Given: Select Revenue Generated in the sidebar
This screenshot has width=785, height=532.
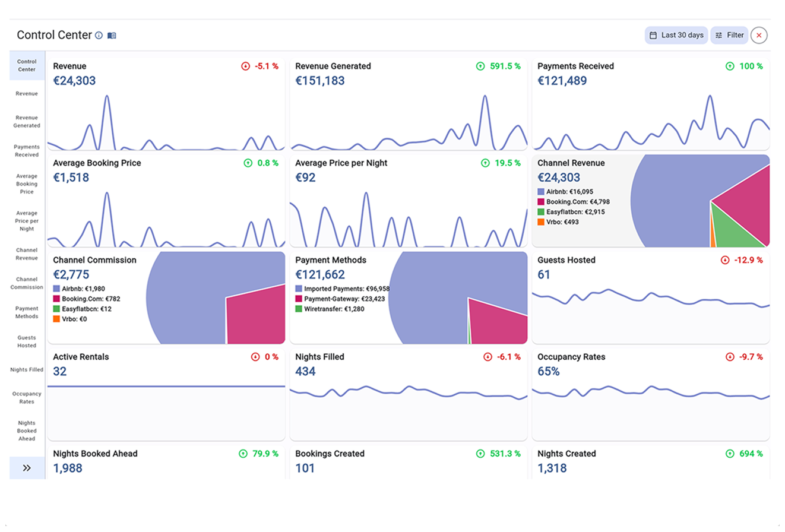Looking at the screenshot, I should pos(27,122).
